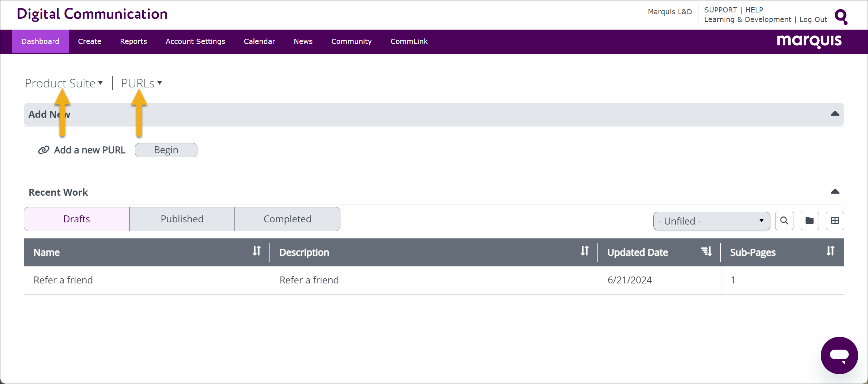This screenshot has width=868, height=384.
Task: Click the 'Add a new PURL' label
Action: coord(90,150)
